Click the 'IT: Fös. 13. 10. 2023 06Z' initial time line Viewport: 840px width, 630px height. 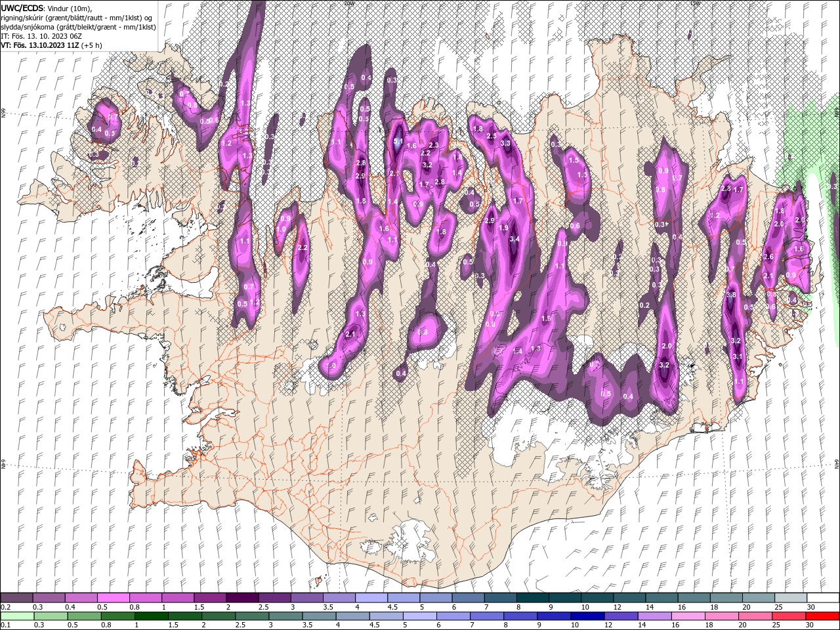41,36
